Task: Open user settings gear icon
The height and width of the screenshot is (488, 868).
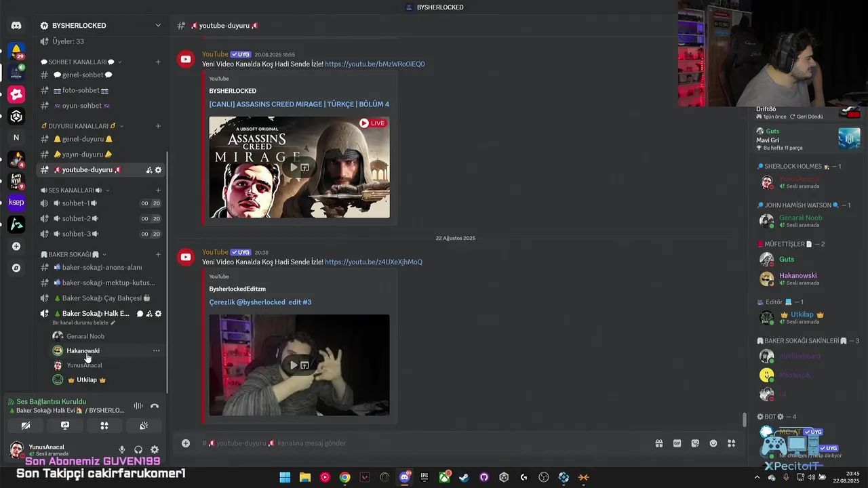Action: [x=155, y=449]
